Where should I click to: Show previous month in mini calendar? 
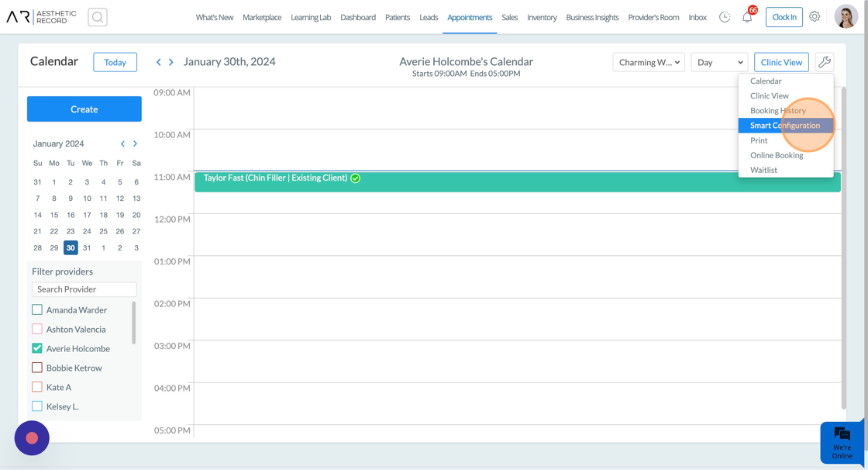(x=123, y=143)
